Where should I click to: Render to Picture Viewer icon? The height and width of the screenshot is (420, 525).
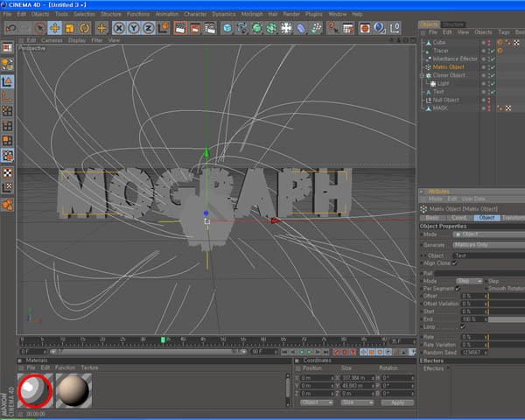tap(195, 28)
